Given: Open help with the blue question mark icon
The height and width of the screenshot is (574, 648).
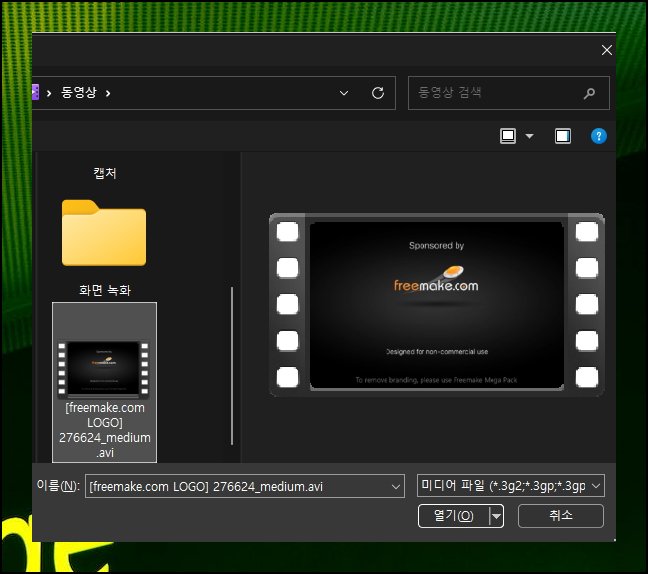Looking at the screenshot, I should [598, 136].
